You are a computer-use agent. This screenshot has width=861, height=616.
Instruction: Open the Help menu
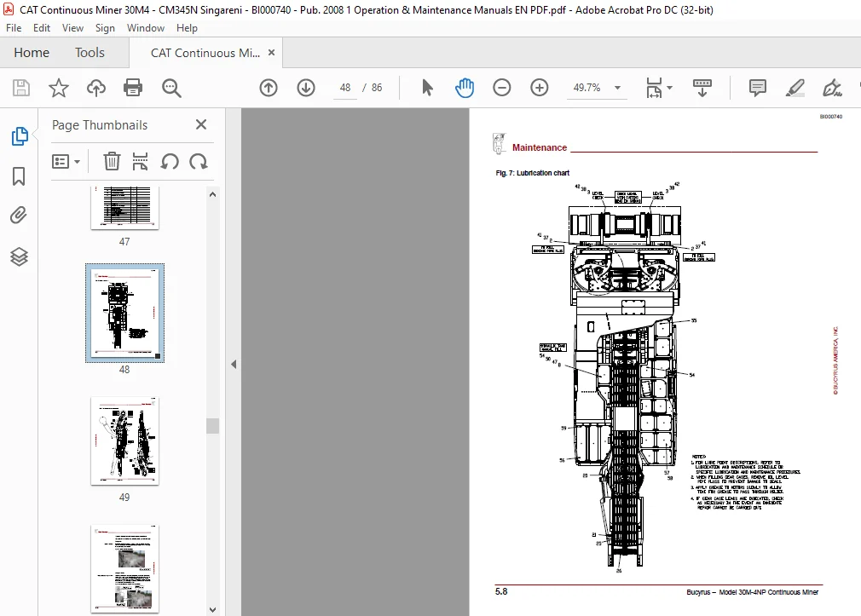coord(187,28)
